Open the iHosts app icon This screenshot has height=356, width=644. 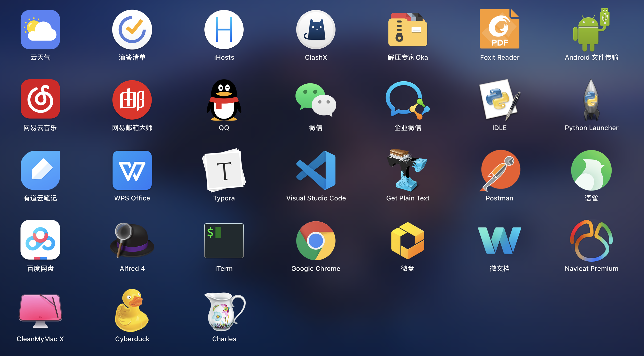[224, 30]
